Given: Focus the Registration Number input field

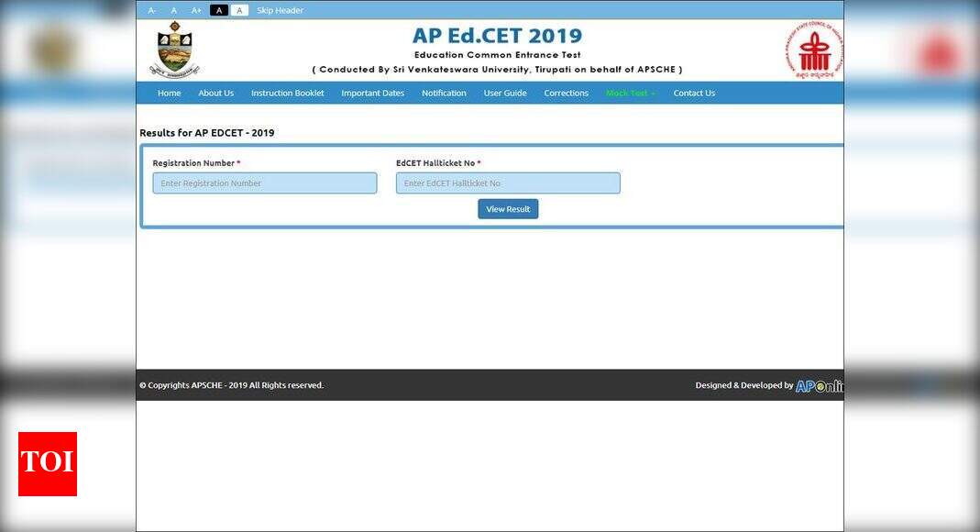Looking at the screenshot, I should pyautogui.click(x=264, y=183).
